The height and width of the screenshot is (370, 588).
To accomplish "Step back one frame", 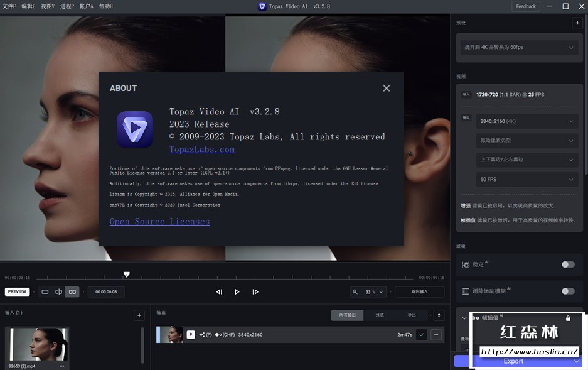I will click(220, 291).
